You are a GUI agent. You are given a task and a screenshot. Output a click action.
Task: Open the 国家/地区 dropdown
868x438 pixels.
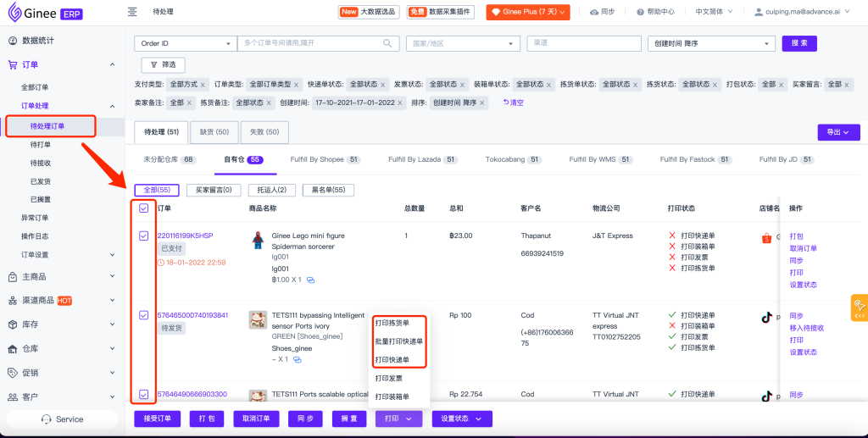[x=463, y=43]
